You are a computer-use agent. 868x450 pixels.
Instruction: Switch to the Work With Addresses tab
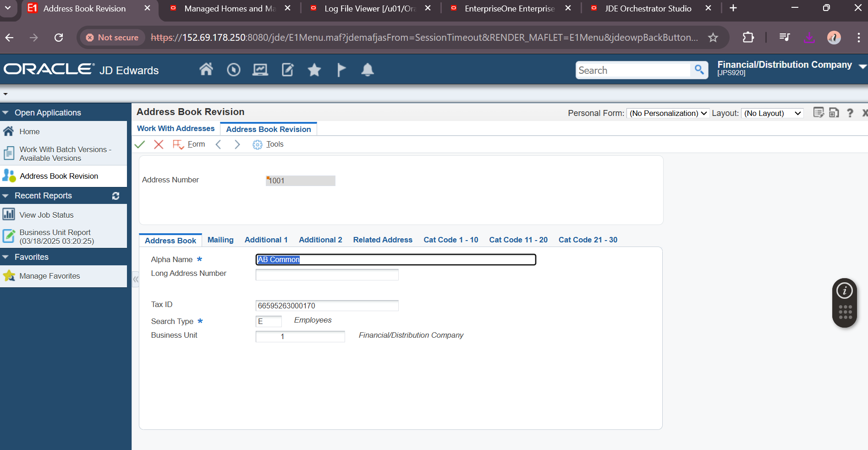[176, 129]
